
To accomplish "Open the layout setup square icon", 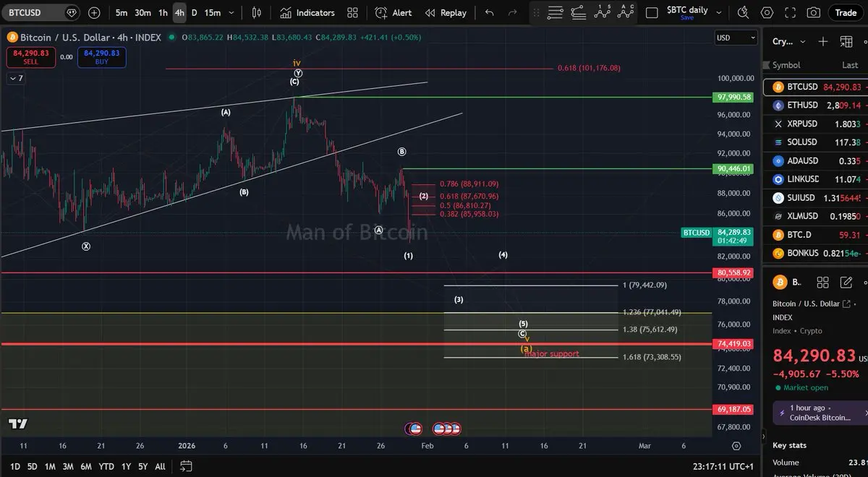I will (652, 12).
